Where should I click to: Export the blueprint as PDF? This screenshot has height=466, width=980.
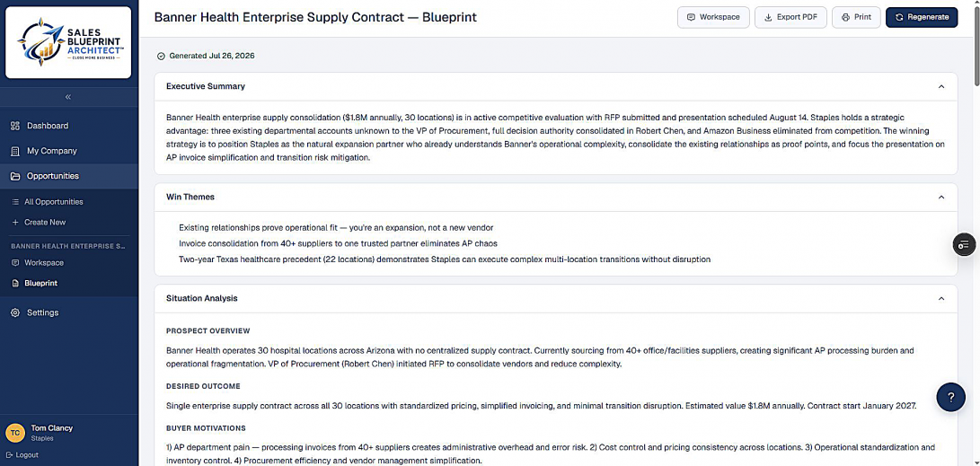point(790,17)
